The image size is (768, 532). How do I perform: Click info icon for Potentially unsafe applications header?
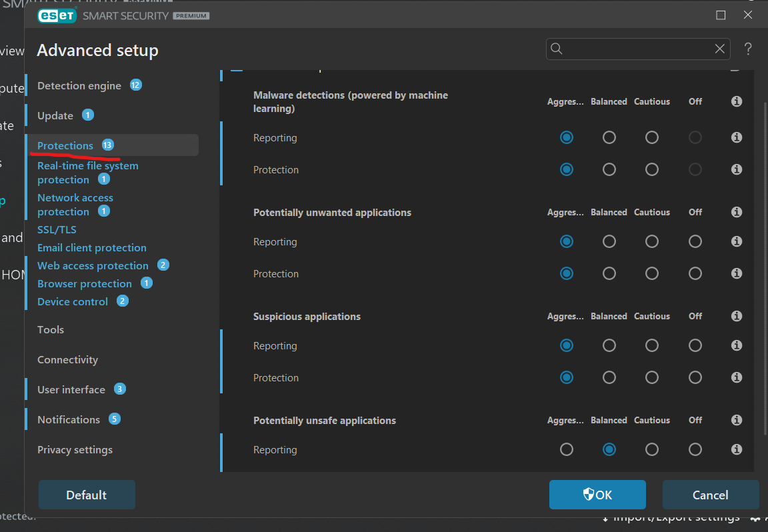click(737, 420)
